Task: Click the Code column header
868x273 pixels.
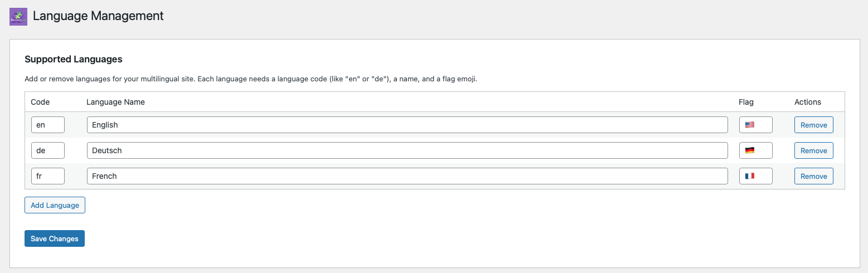Action: (40, 102)
